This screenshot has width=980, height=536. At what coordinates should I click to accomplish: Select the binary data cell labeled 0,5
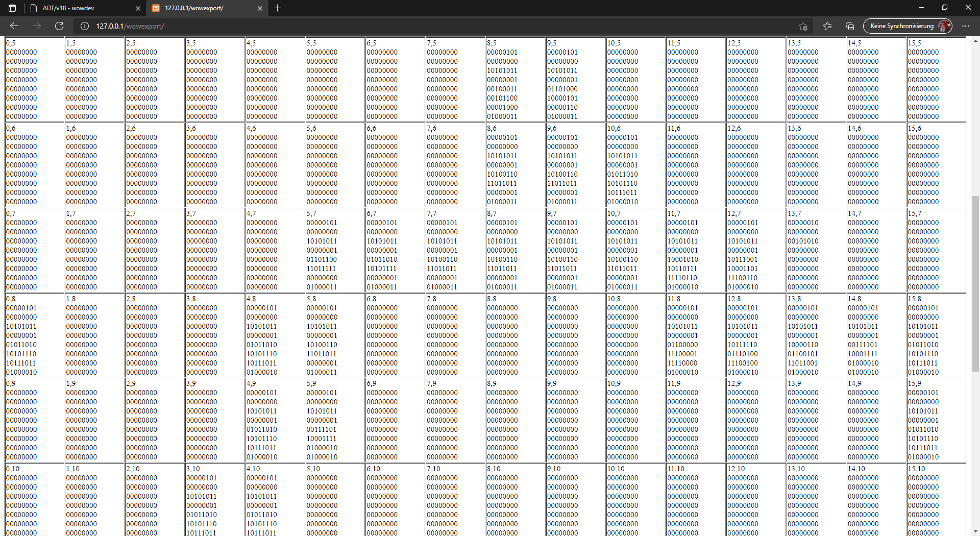[x=32, y=79]
